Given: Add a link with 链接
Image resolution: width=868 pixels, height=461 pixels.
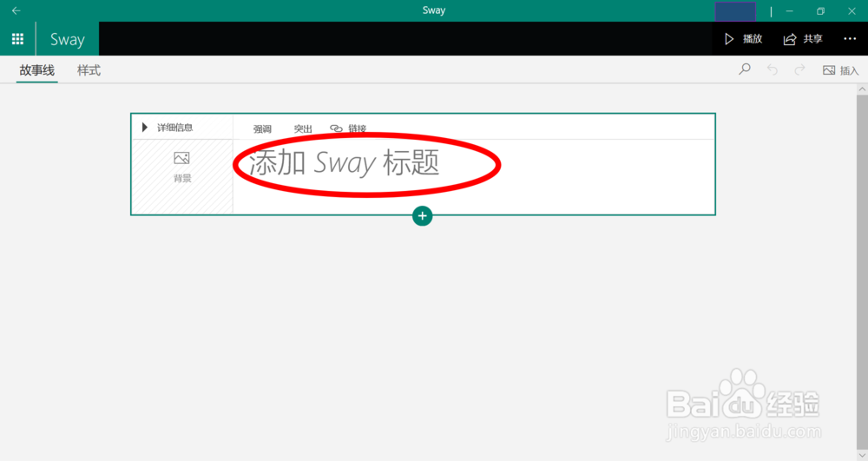Looking at the screenshot, I should point(348,129).
